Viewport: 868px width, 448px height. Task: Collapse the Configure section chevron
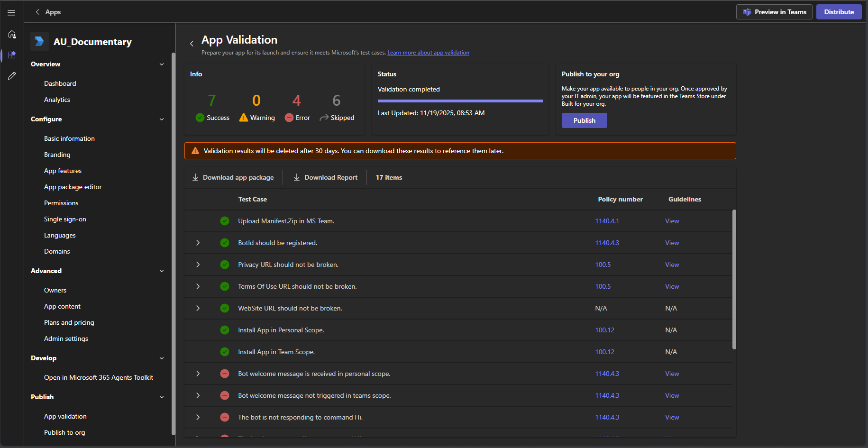162,119
